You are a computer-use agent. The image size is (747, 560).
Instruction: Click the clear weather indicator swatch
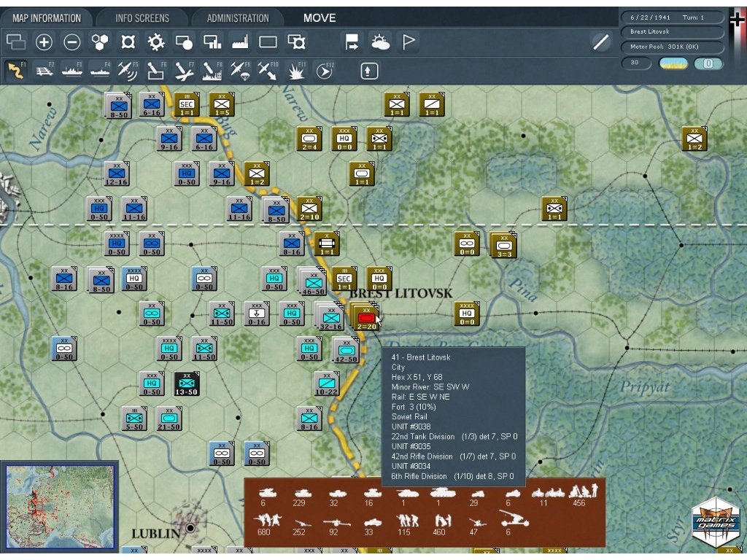[673, 63]
